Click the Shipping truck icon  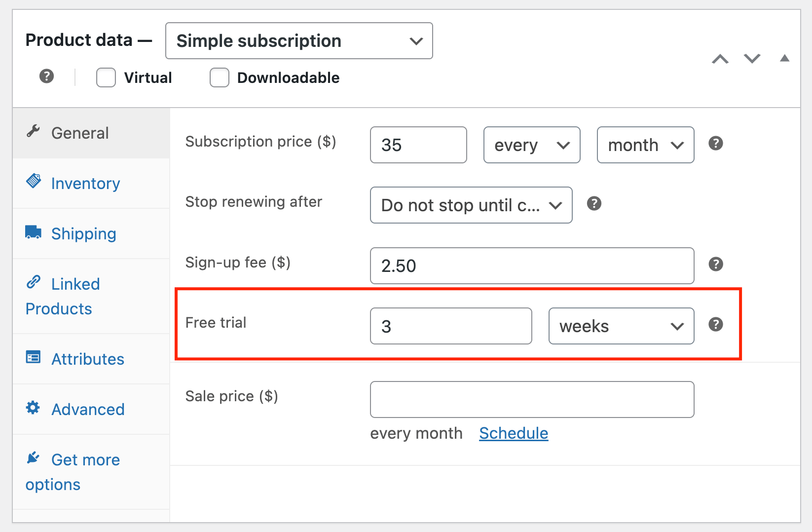coord(33,232)
